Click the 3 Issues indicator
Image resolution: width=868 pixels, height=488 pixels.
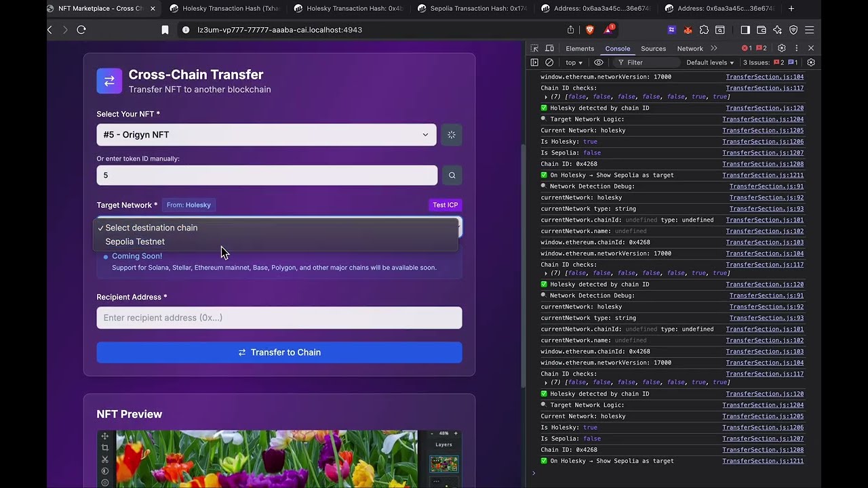[x=770, y=62]
